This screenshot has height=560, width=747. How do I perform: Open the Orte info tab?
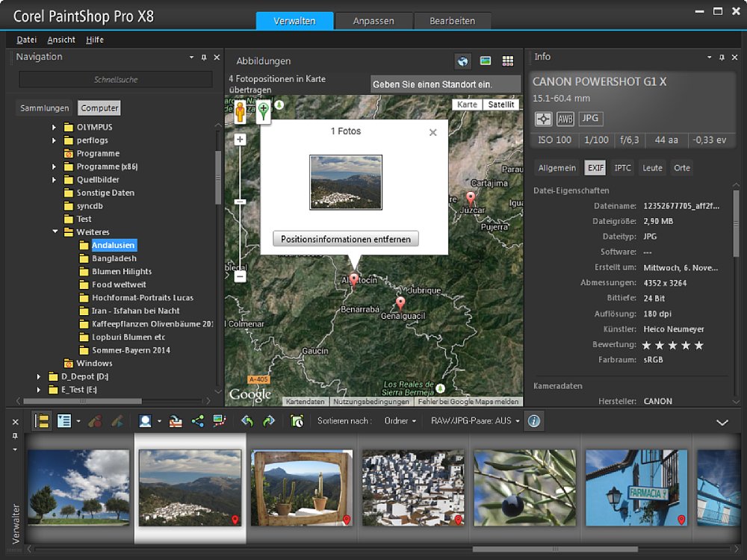tap(682, 167)
